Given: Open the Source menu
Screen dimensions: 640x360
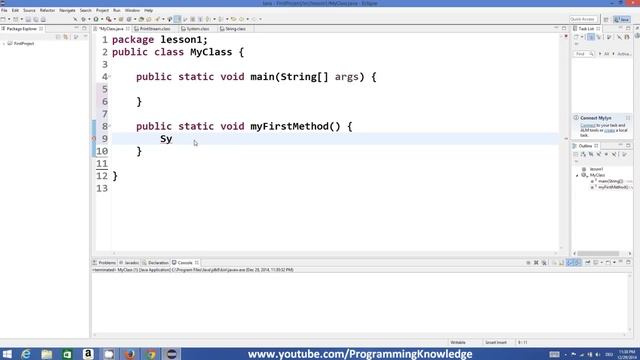Looking at the screenshot, I should pos(29,10).
